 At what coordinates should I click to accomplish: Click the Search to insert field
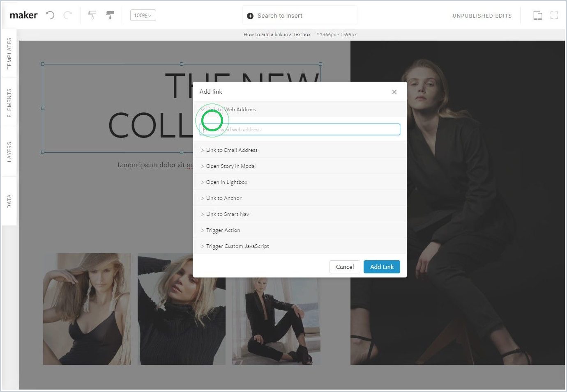[300, 16]
